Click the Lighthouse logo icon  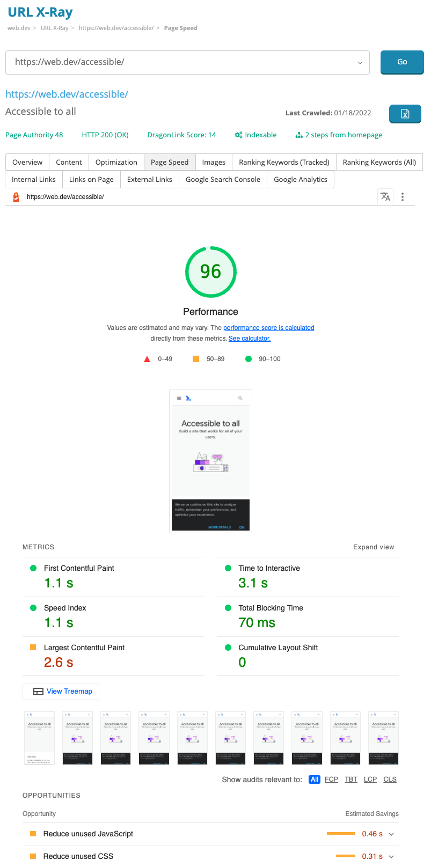coord(16,197)
